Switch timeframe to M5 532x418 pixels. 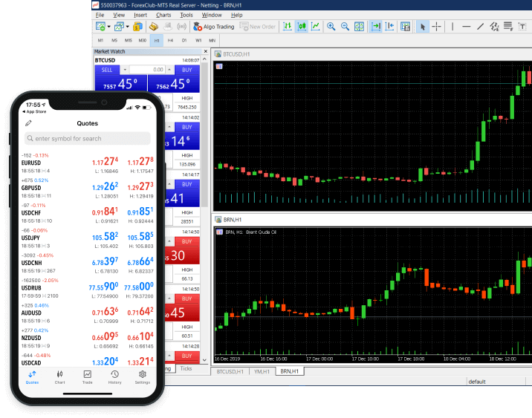(x=114, y=40)
